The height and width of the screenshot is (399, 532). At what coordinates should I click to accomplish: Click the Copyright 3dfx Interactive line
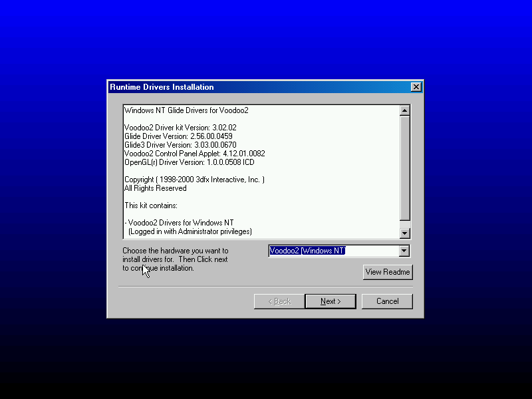click(194, 180)
